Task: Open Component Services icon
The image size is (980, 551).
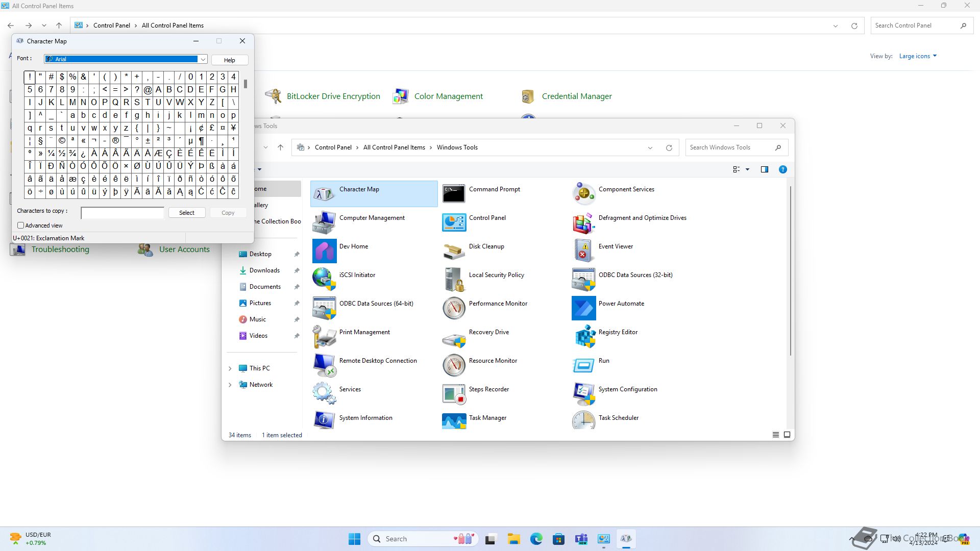Action: tap(583, 193)
